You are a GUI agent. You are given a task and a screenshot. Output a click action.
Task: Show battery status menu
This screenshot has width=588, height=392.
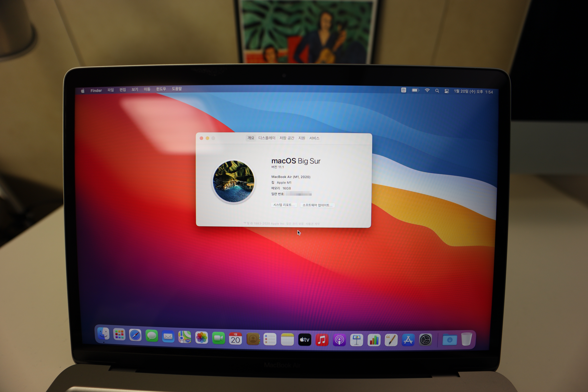(415, 90)
